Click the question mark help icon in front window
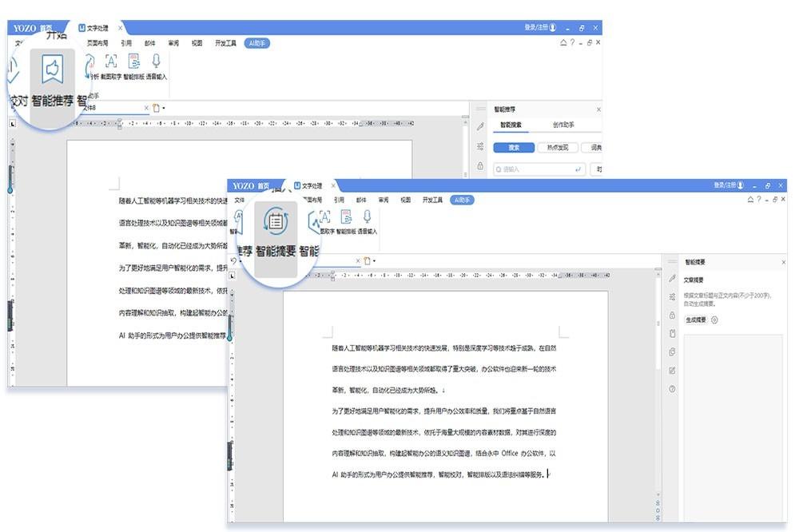 point(759,199)
